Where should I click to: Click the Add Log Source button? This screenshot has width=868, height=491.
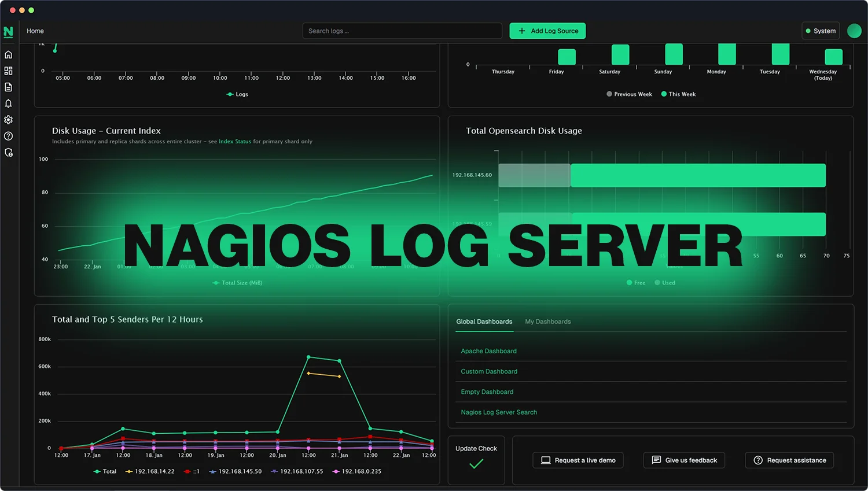click(x=547, y=31)
